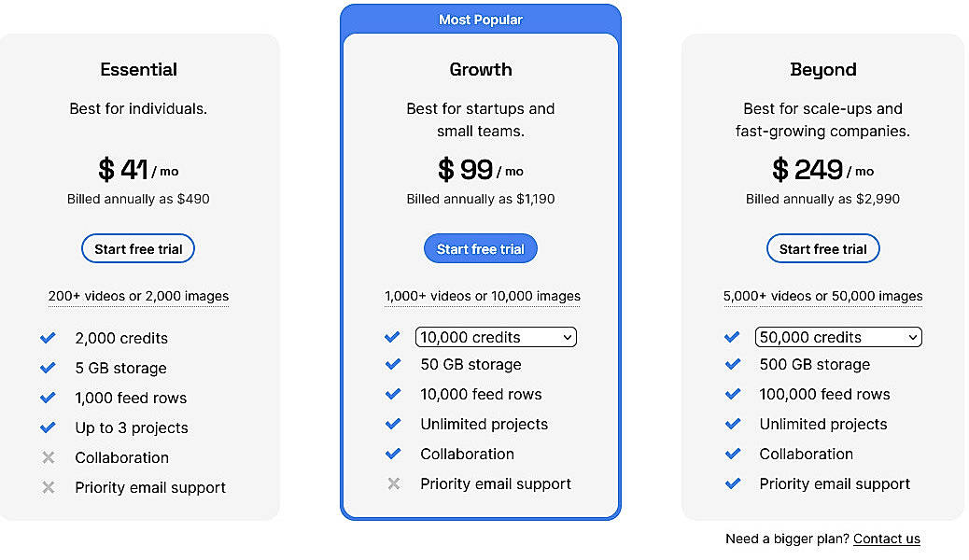
Task: Click the checkmark beside Collaboration in Growth
Action: (x=392, y=454)
